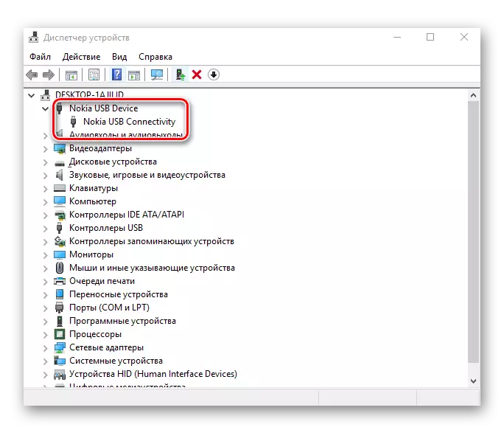Close the Диспетчер устройств window

[x=464, y=37]
